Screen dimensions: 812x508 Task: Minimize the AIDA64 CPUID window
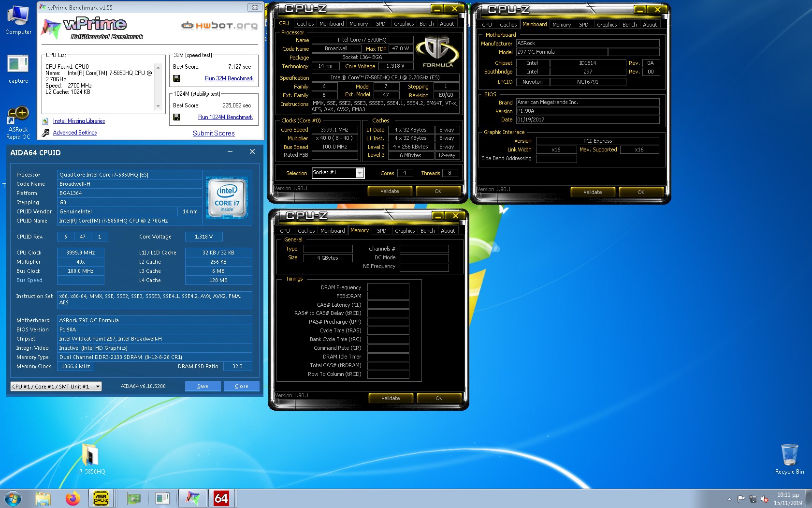click(x=230, y=152)
